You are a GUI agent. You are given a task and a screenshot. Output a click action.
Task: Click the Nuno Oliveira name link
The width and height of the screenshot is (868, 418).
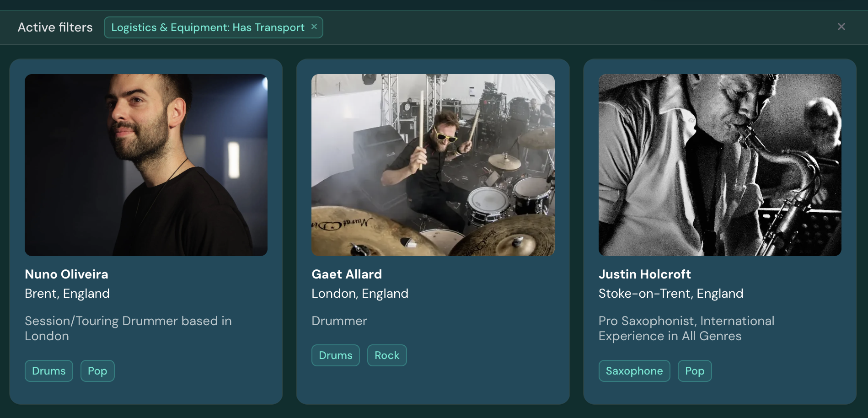66,274
